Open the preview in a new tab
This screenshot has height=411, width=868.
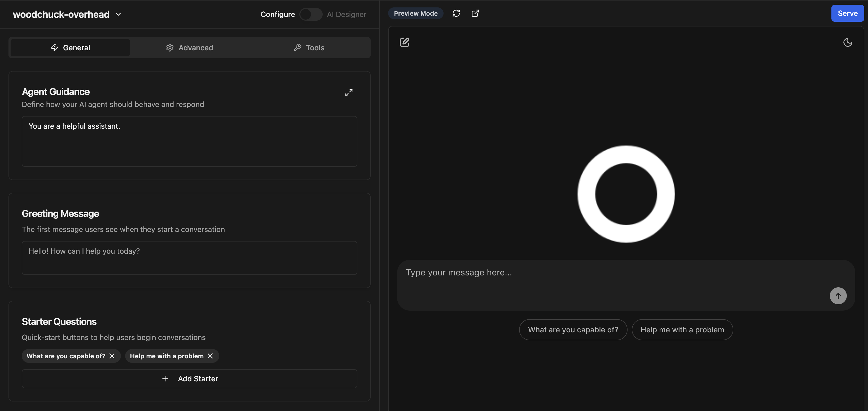475,13
